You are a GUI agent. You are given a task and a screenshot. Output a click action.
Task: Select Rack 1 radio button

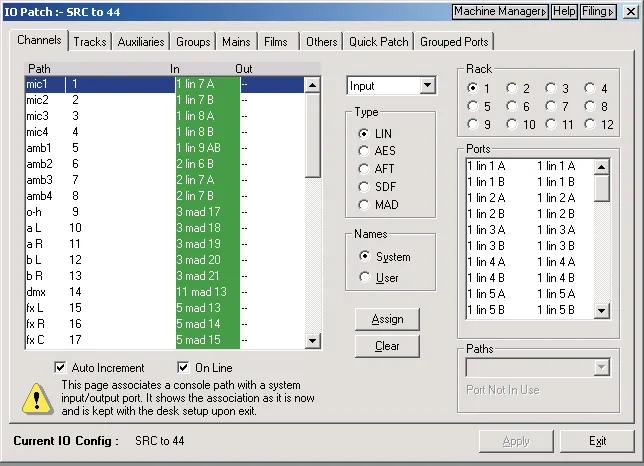pos(473,88)
